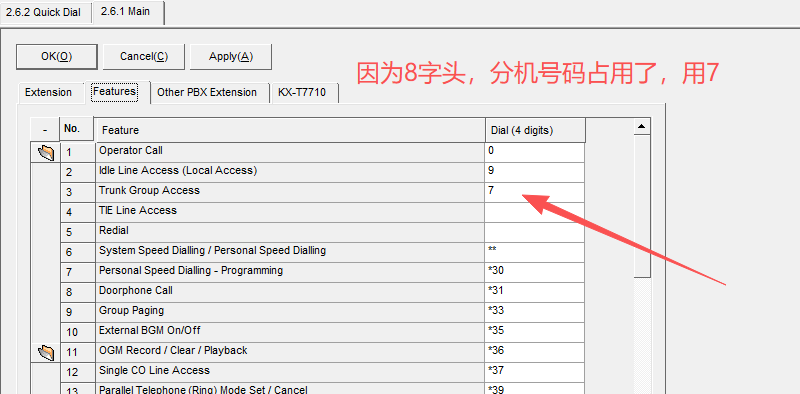Image resolution: width=800 pixels, height=394 pixels.
Task: Click the Apply(A) button
Action: [231, 57]
